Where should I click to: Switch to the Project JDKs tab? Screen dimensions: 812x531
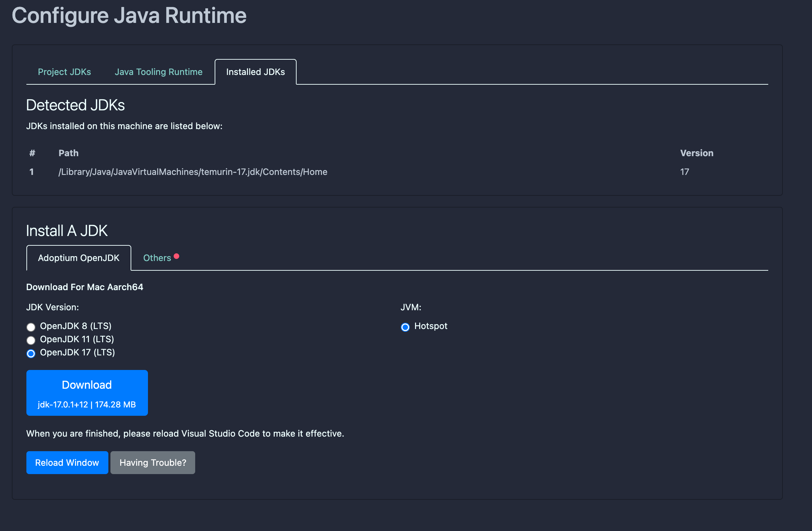64,72
